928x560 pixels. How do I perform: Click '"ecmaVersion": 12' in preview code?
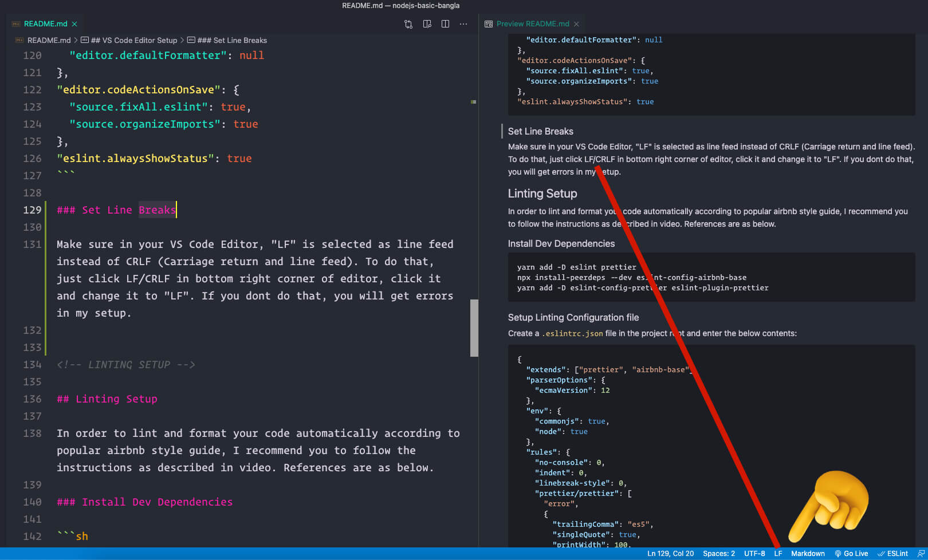coord(572,390)
